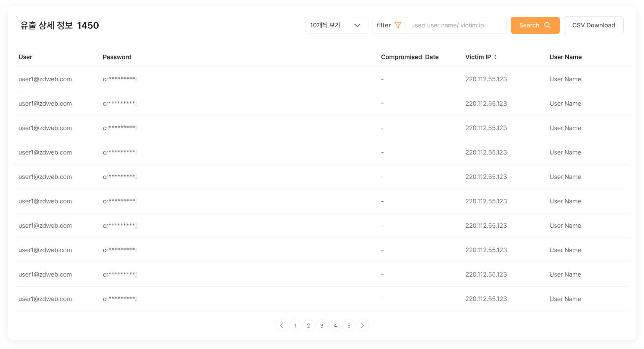Viewport: 644px width, 349px height.
Task: Click the user/user name/victim ip search field
Action: point(455,25)
